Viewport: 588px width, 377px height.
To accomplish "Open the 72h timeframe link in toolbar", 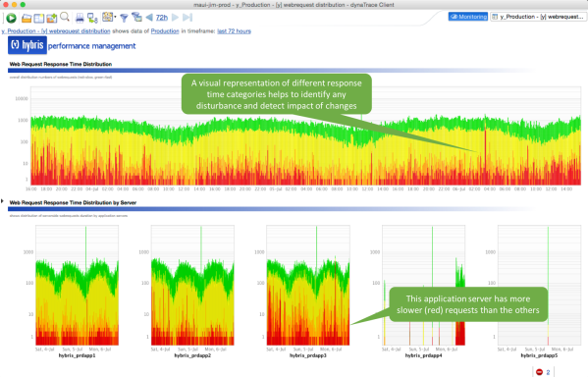I will [162, 18].
